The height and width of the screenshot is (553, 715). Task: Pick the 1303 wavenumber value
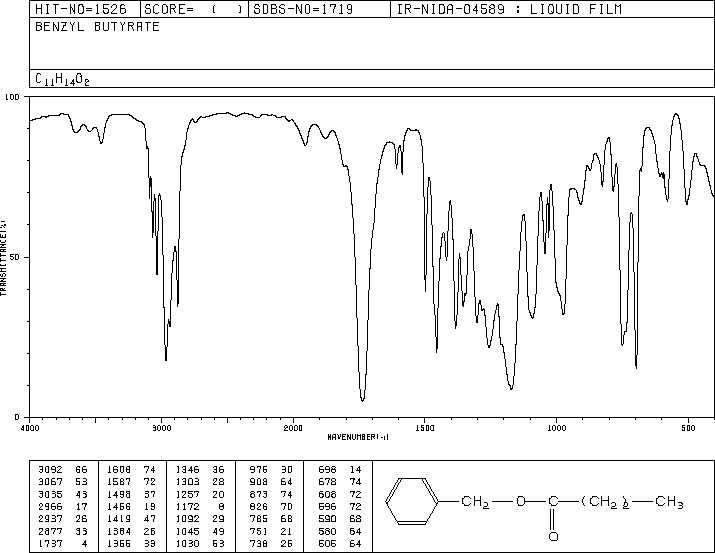point(187,481)
